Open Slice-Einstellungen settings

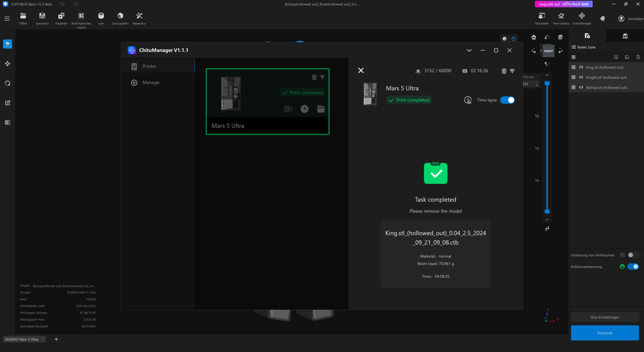(605, 317)
